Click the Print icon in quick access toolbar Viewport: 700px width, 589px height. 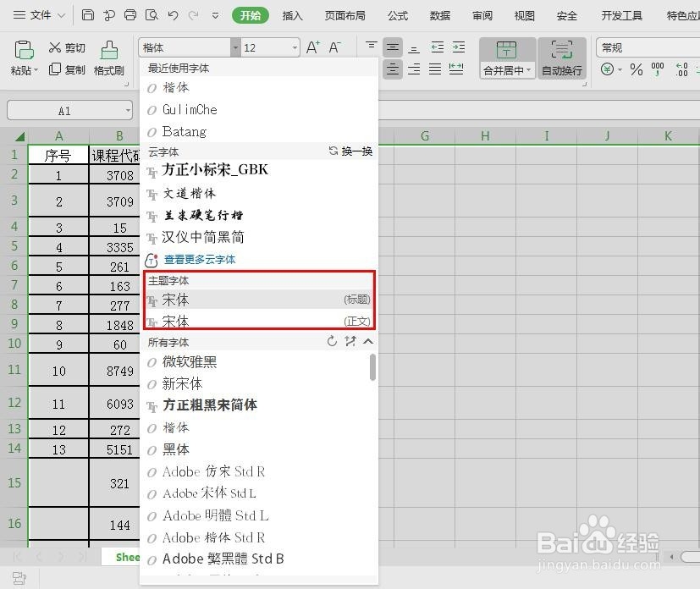130,15
